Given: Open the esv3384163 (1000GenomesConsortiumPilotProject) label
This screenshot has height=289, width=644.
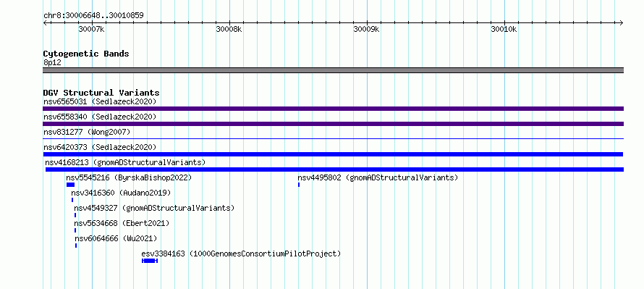Looking at the screenshot, I should [x=241, y=254].
